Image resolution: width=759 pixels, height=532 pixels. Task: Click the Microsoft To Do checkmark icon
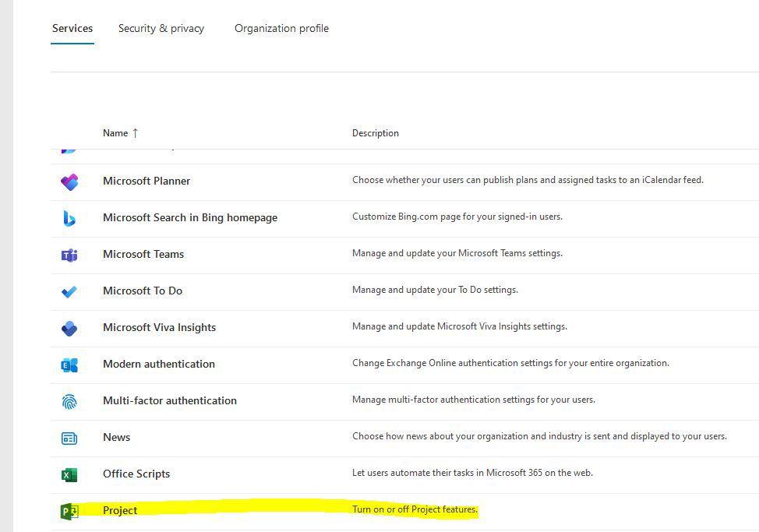pyautogui.click(x=69, y=291)
